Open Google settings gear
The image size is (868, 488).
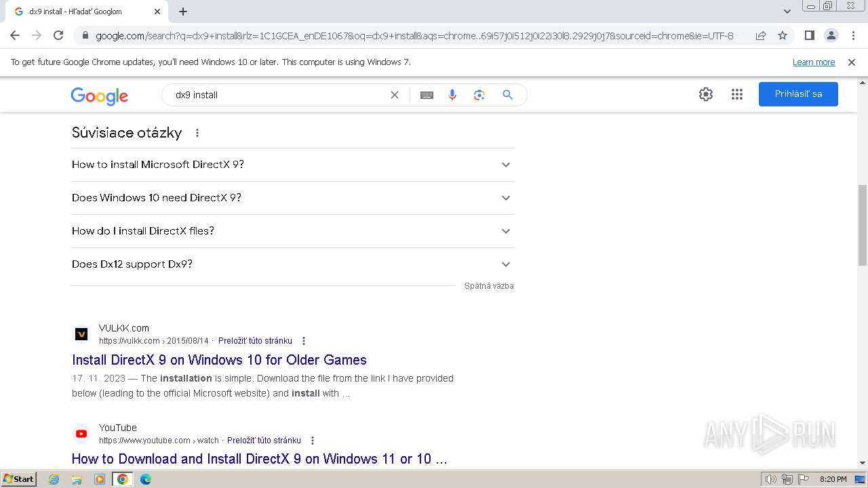click(x=706, y=94)
